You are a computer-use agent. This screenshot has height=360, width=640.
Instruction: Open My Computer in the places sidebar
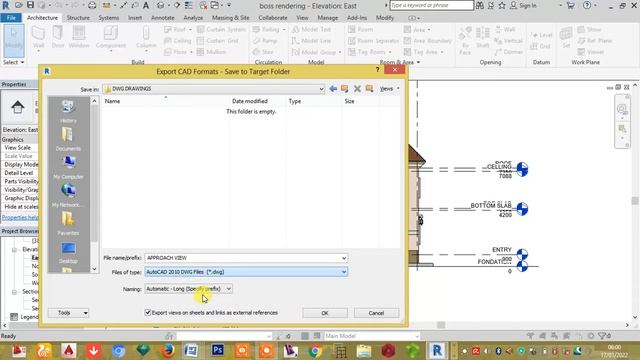[x=68, y=167]
